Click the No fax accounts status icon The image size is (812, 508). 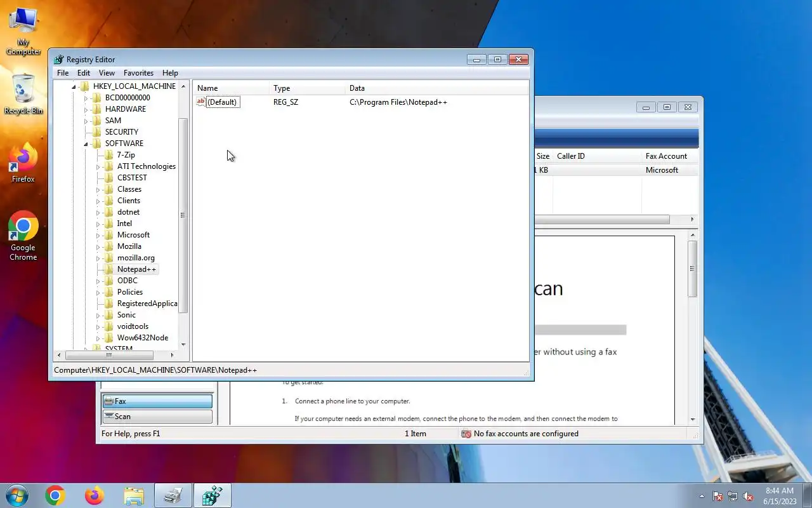466,434
